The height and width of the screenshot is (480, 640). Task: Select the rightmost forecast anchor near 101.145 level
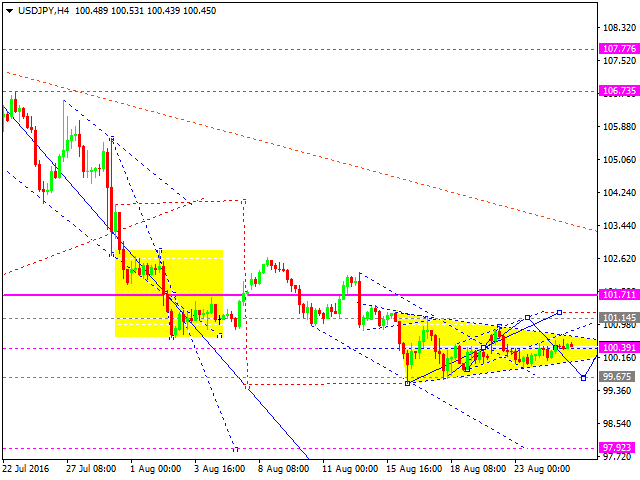pyautogui.click(x=559, y=312)
